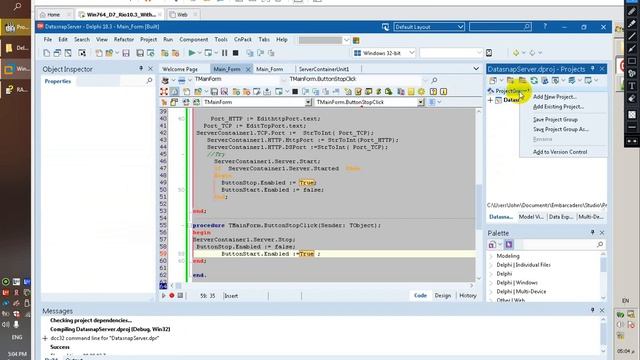This screenshot has width=640, height=360.
Task: Click the yellow gear icon in editor toolbar
Action: [x=421, y=91]
